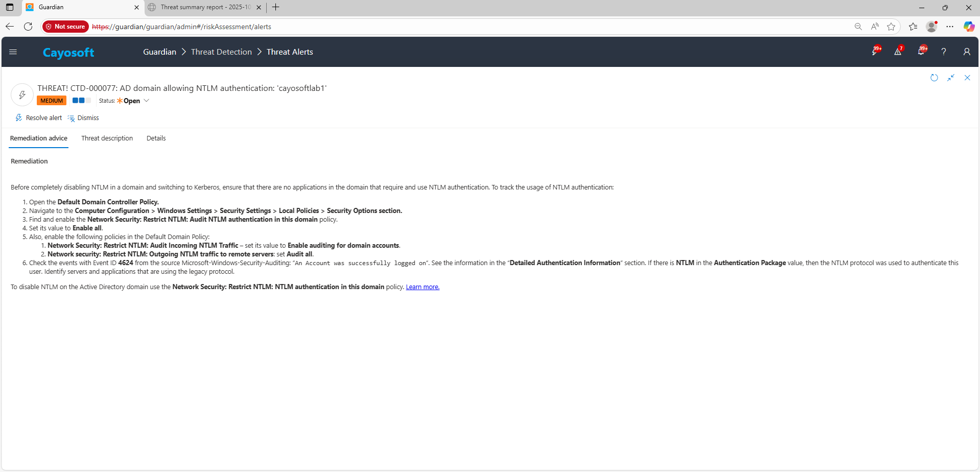The image size is (980, 472).
Task: Go to Threat Detection breadcrumb
Action: click(x=221, y=52)
